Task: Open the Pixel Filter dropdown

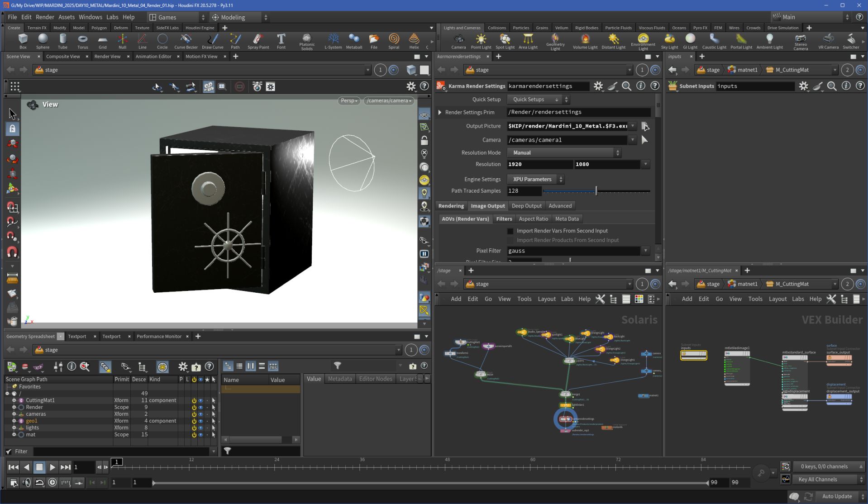Action: [x=645, y=251]
